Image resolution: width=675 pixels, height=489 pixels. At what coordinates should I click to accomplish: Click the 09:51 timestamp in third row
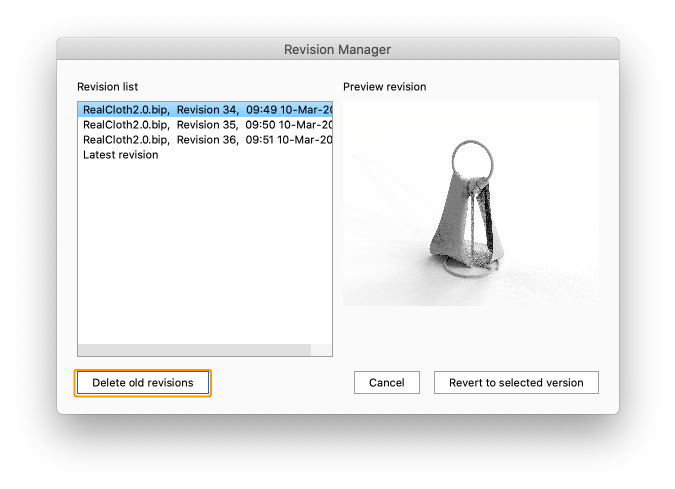(260, 140)
